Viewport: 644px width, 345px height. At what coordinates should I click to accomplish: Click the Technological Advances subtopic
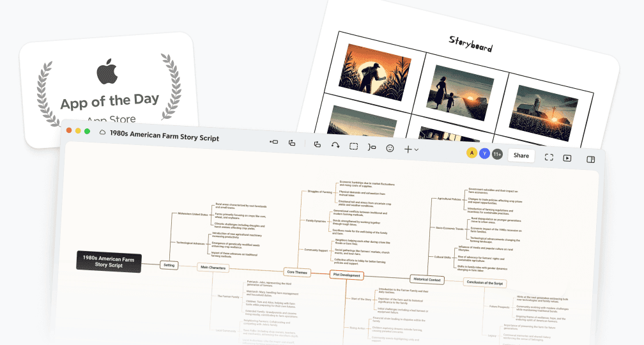click(190, 243)
